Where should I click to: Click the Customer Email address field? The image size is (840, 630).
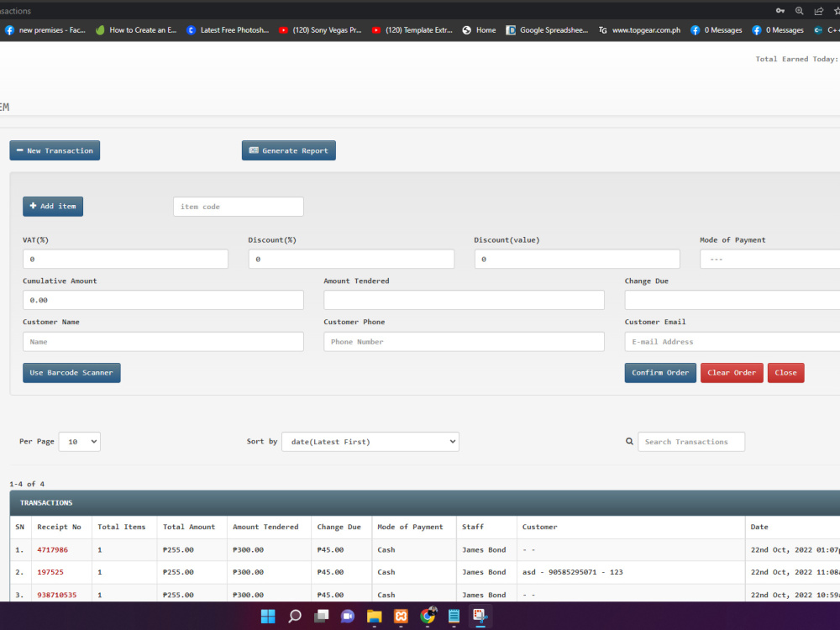(732, 342)
